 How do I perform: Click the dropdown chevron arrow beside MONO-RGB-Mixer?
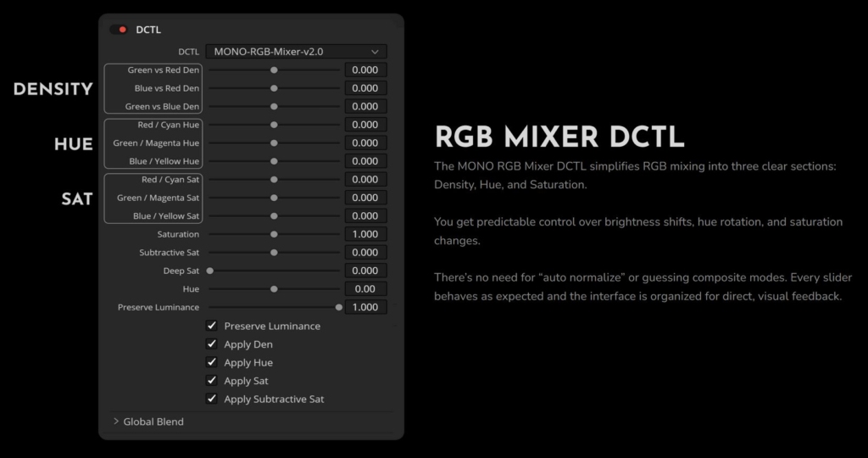click(375, 52)
